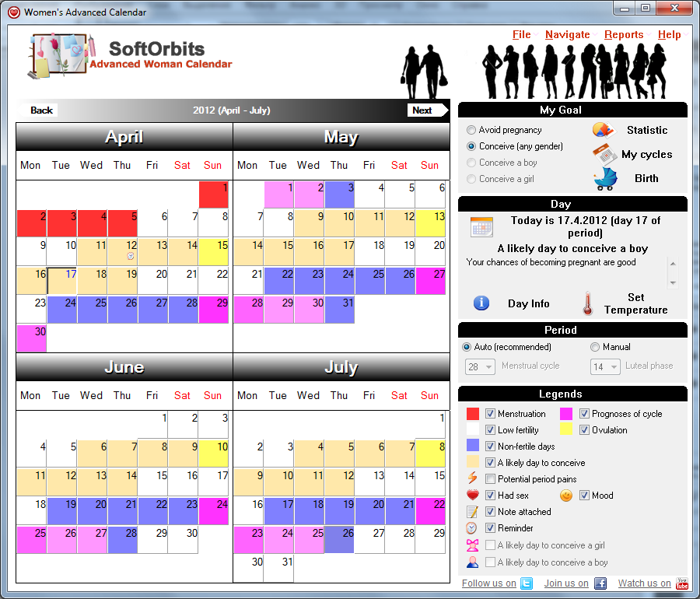Select Manual period mode
Screen dimensions: 700x599
(x=595, y=347)
